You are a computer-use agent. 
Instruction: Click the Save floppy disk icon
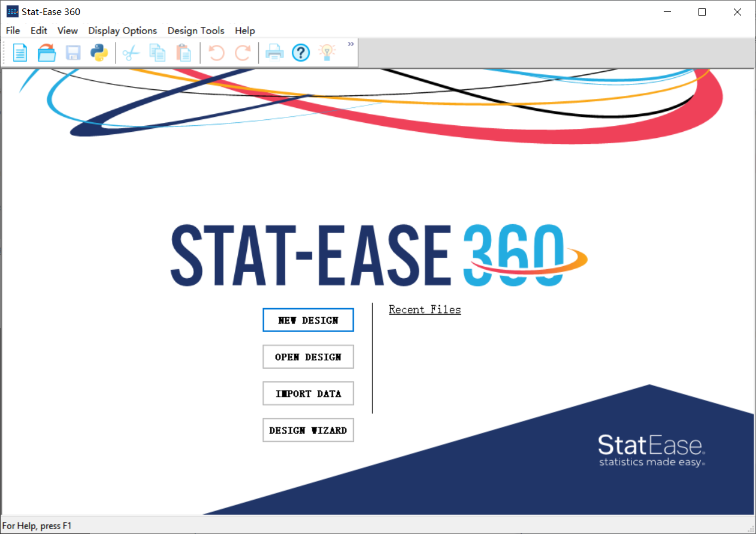(73, 53)
